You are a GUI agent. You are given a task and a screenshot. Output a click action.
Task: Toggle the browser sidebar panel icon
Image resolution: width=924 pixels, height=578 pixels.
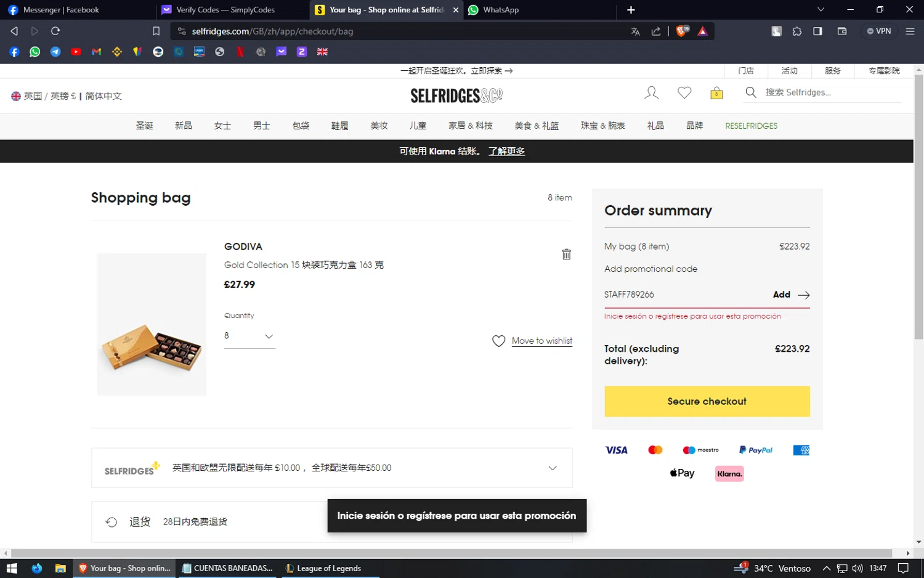click(x=817, y=31)
